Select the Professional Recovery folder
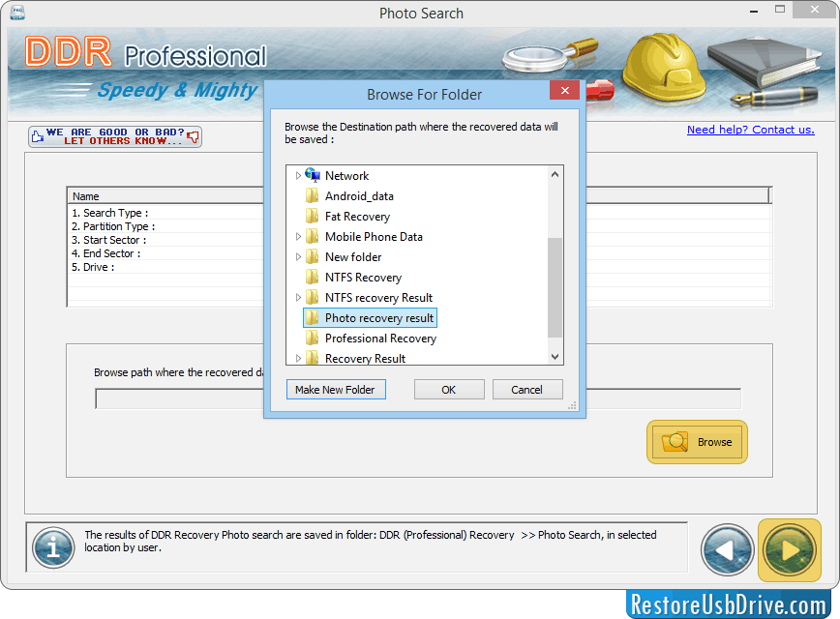 pyautogui.click(x=380, y=339)
